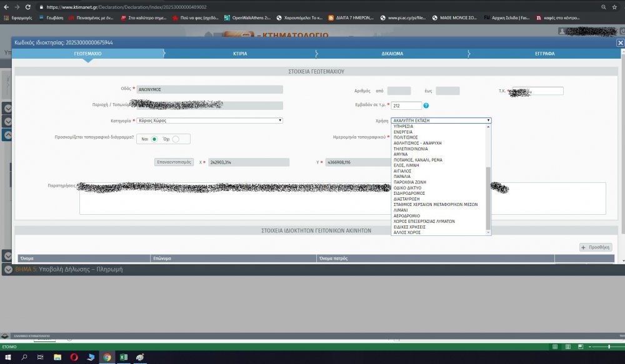The image size is (625, 364).
Task: Open File Explorer from the taskbar
Action: click(57, 357)
